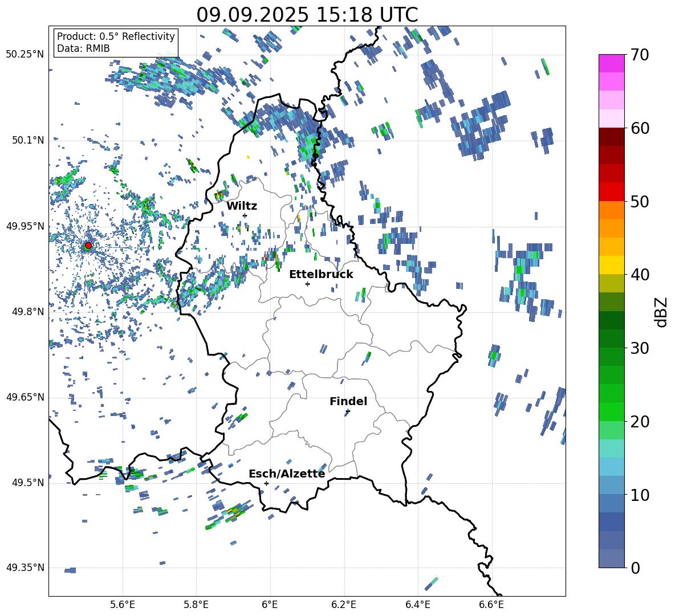Click the 30 tick on colorbar

point(640,348)
